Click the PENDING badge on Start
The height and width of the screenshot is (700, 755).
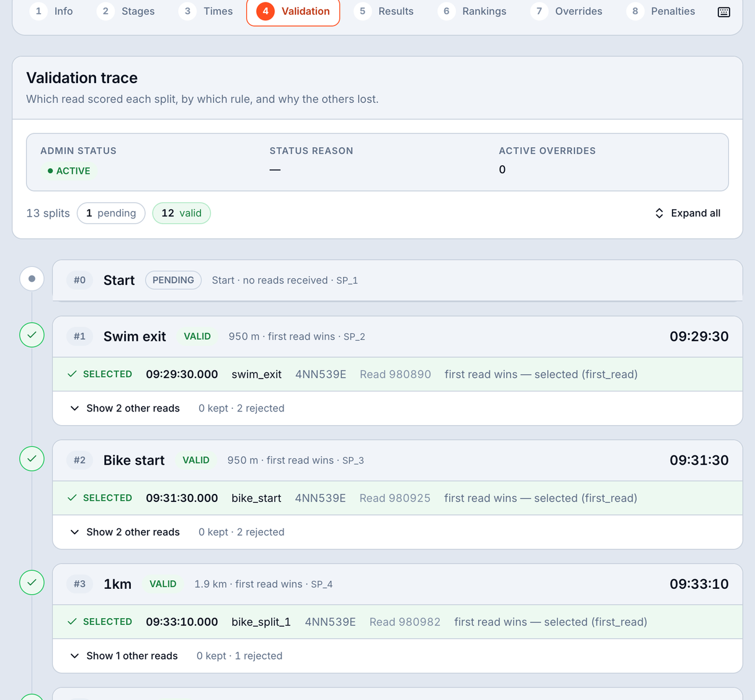(x=173, y=280)
